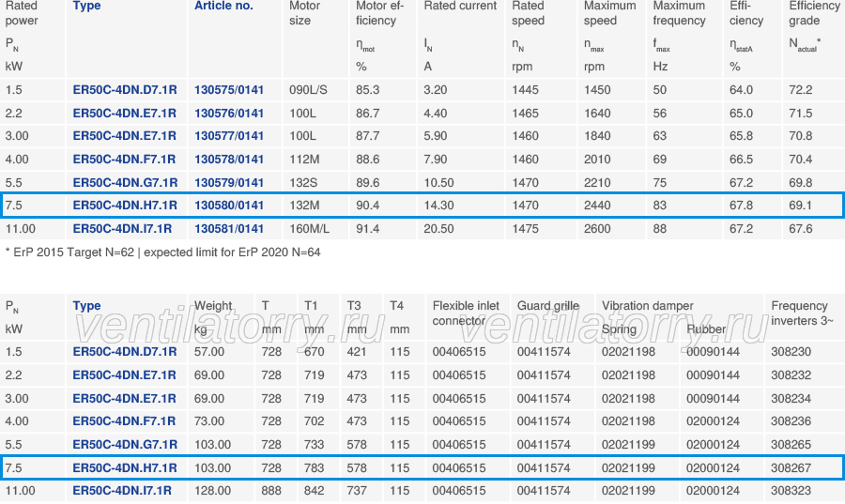
Task: Select motor efficiency value 90.4
Action: point(367,206)
